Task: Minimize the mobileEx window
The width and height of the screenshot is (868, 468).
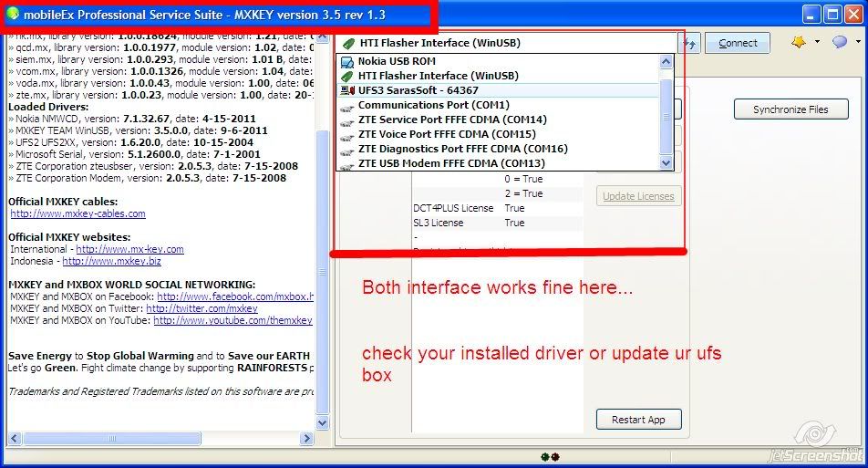Action: coord(811,15)
